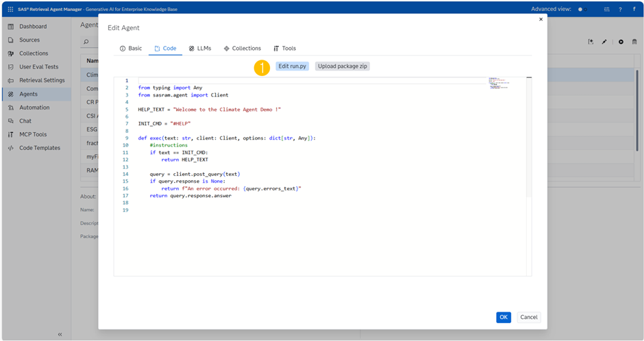Open the Tools tab in Edit Agent
Viewport: 644px width, 341px height.
[284, 49]
